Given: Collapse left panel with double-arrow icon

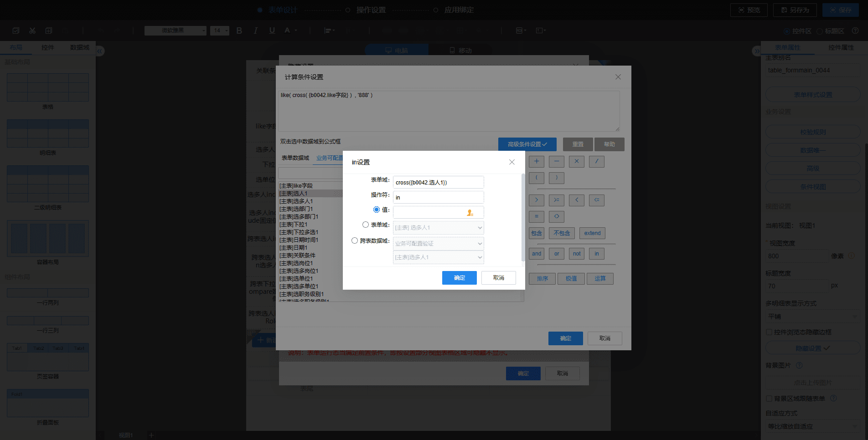Looking at the screenshot, I should coord(100,51).
